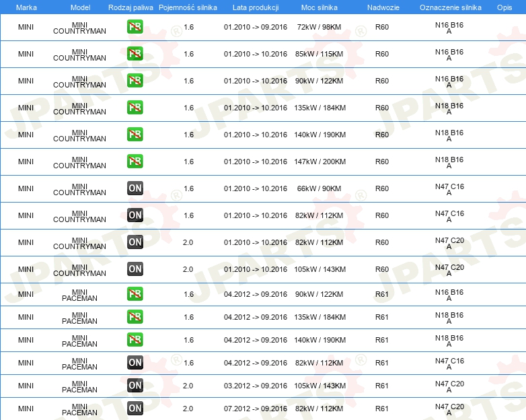
Task: Click the Oznaczenie silnika column header
Action: pyautogui.click(x=451, y=7)
